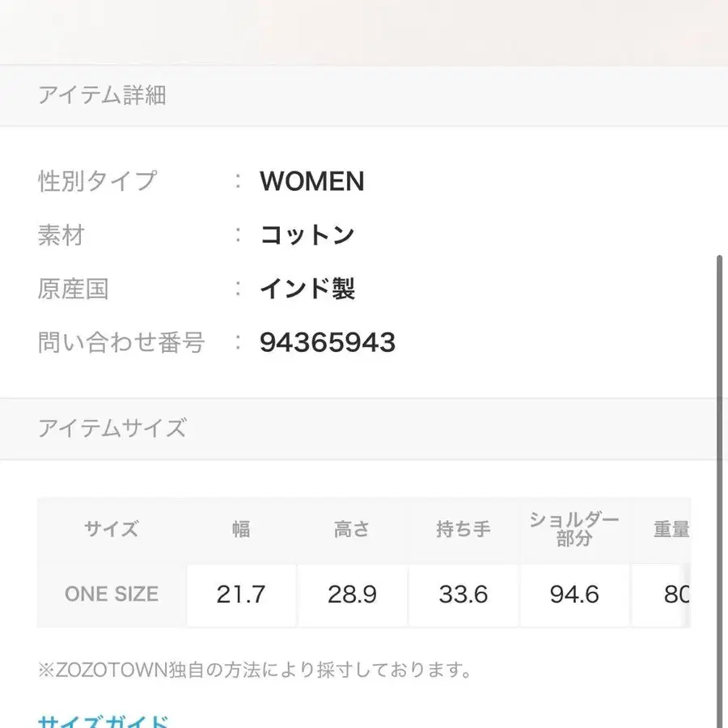This screenshot has width=728, height=728.
Task: Click the アイテム詳細 section header
Action: click(x=103, y=95)
